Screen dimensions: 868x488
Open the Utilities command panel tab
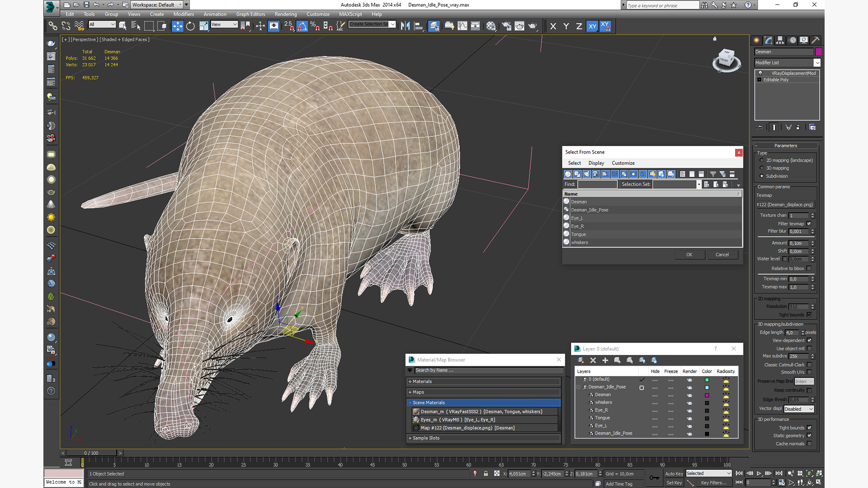(x=816, y=40)
